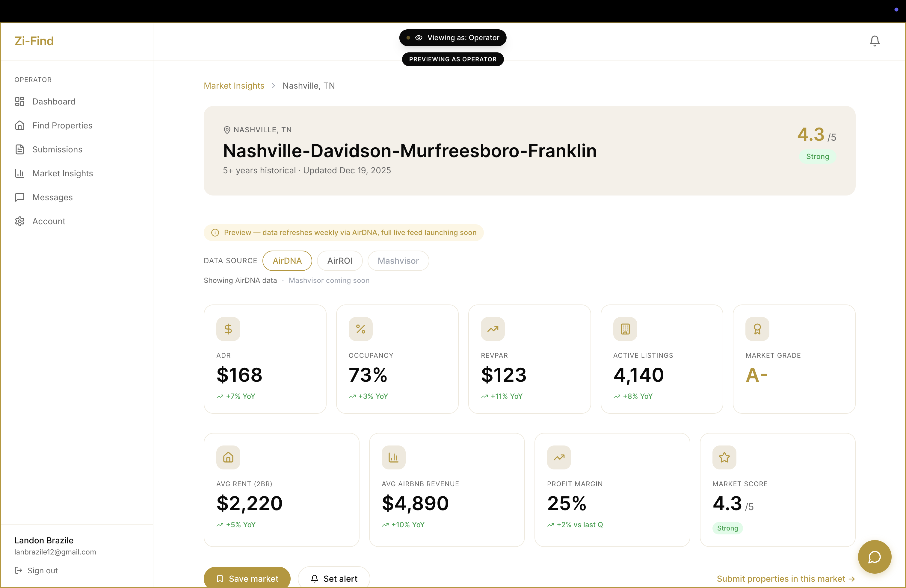Viewport: 906px width, 588px height.
Task: Click the 73% occupancy value
Action: coord(368,375)
